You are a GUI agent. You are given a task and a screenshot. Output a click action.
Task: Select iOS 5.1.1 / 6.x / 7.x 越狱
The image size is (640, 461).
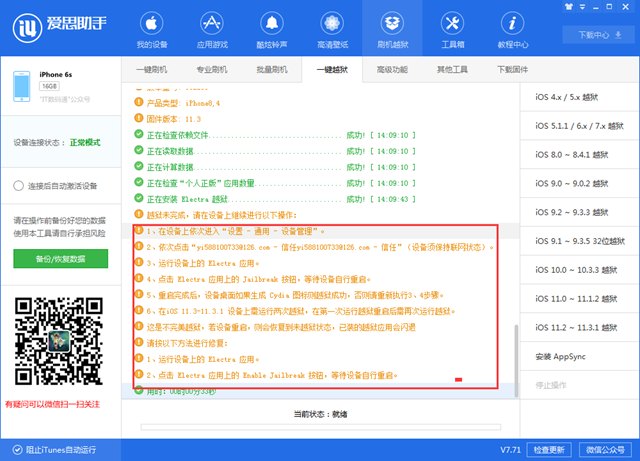click(x=580, y=126)
